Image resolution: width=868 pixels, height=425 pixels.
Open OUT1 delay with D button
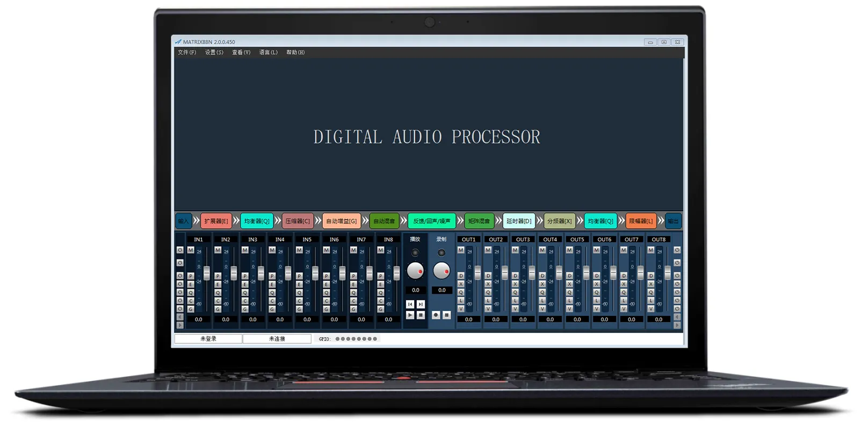click(461, 276)
